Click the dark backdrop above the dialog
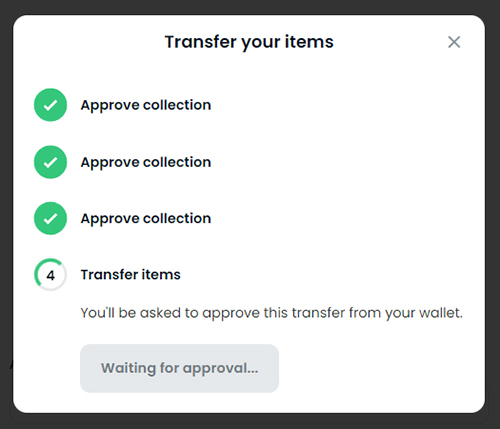500x429 pixels. (x=250, y=7)
